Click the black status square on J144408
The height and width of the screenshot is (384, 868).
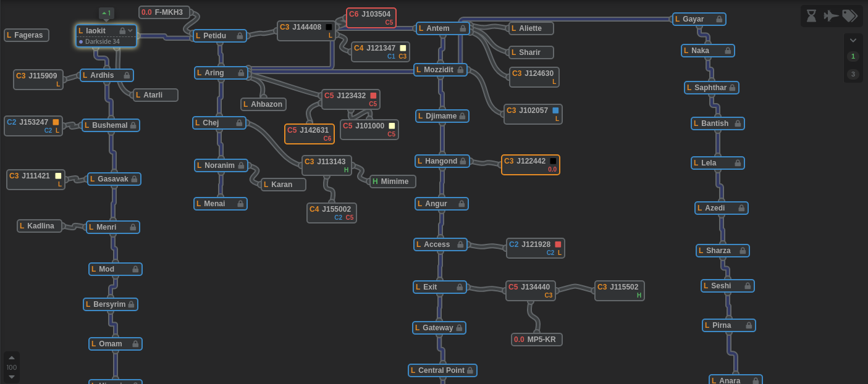tap(329, 27)
